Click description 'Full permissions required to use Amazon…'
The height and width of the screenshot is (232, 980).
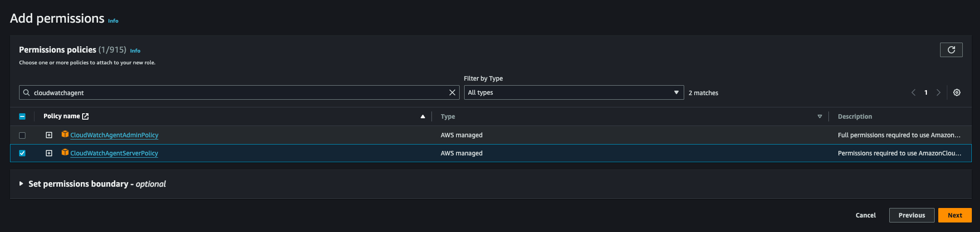point(899,135)
